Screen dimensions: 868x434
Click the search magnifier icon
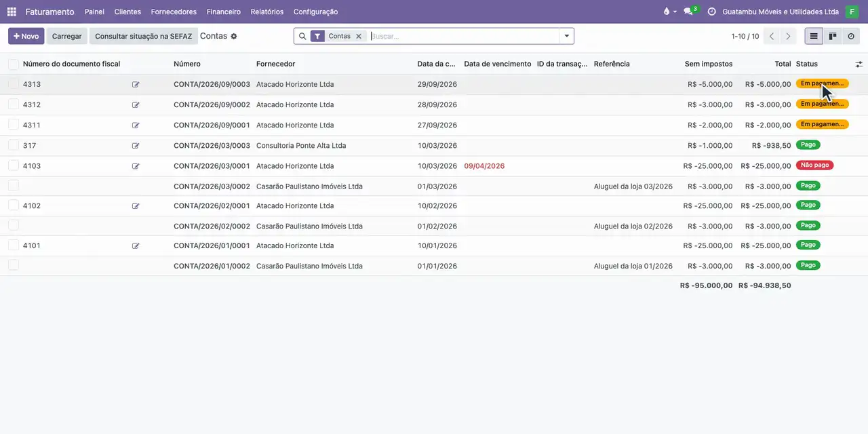(302, 36)
